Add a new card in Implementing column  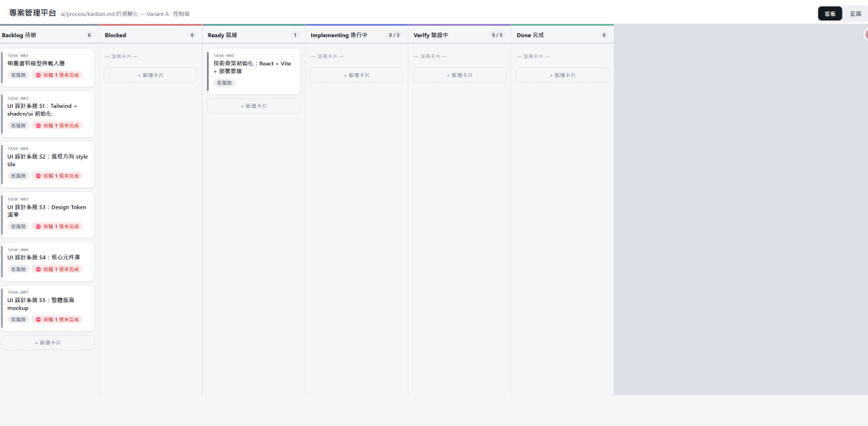pyautogui.click(x=357, y=75)
